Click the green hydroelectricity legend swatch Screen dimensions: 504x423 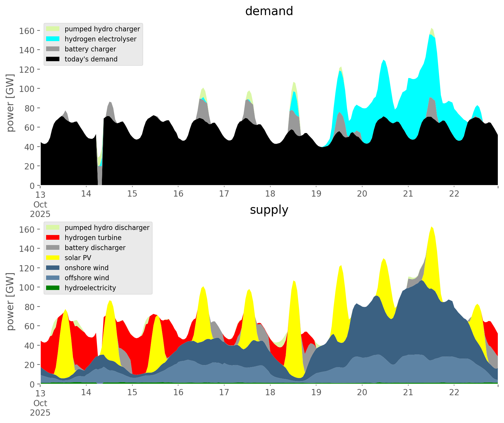coord(53,288)
